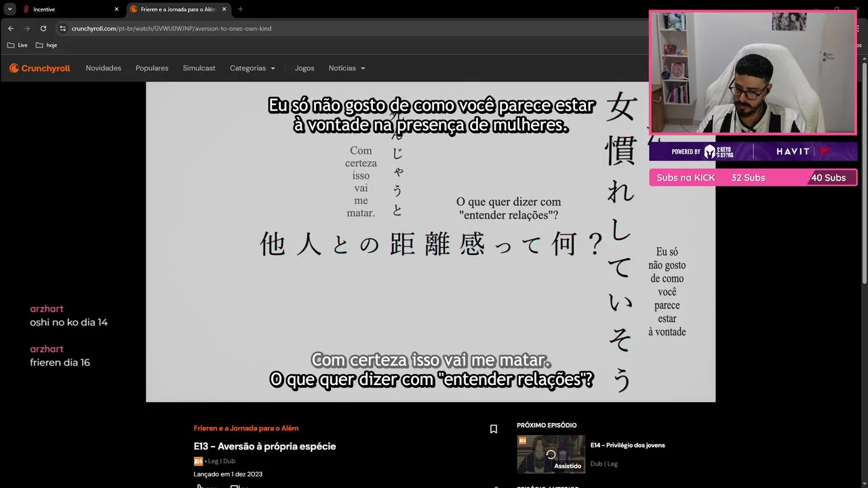Reload the page with the refresh icon
This screenshot has height=488, width=868.
coord(43,28)
